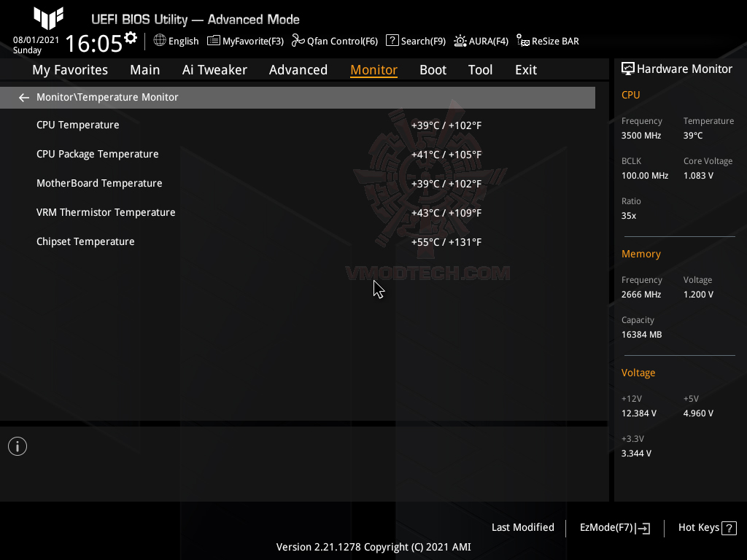This screenshot has height=560, width=747.
Task: Click the +55°C / +131°F value
Action: [x=446, y=242]
